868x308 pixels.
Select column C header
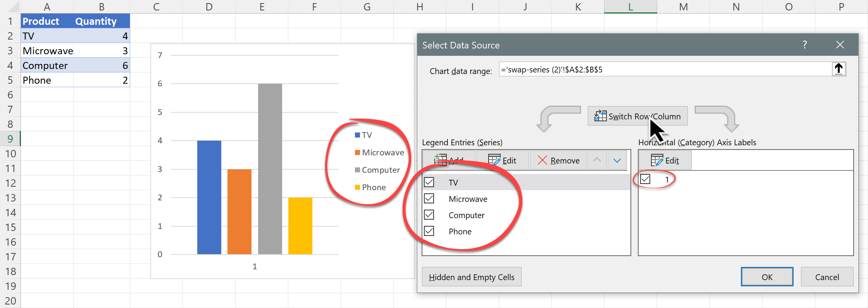(x=156, y=7)
